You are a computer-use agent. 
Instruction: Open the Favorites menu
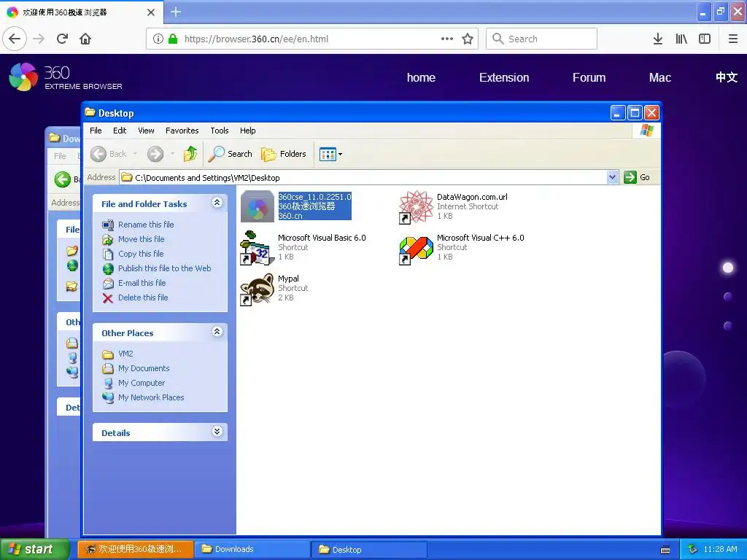[182, 131]
